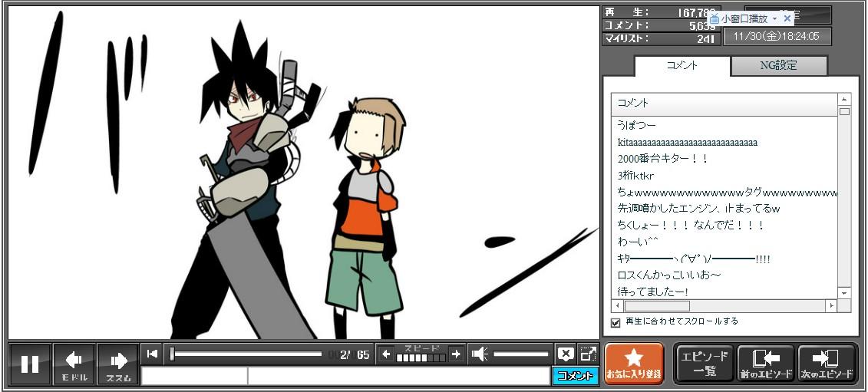Click the video seek bar track
The height and width of the screenshot is (392, 868).
[x=247, y=354]
